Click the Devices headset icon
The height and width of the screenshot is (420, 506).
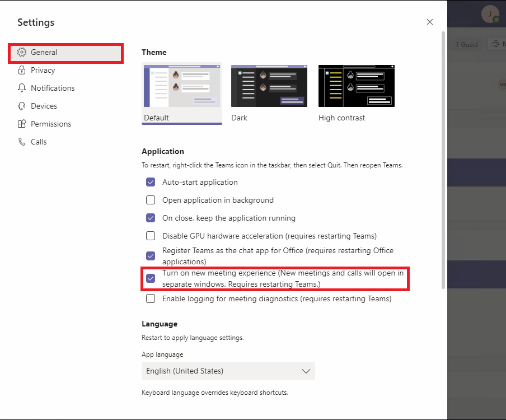click(22, 106)
